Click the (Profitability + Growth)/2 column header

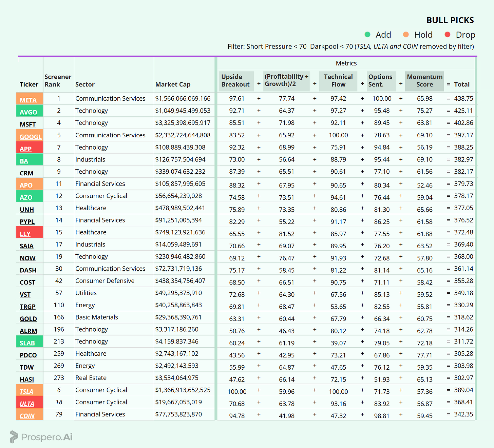pos(286,81)
